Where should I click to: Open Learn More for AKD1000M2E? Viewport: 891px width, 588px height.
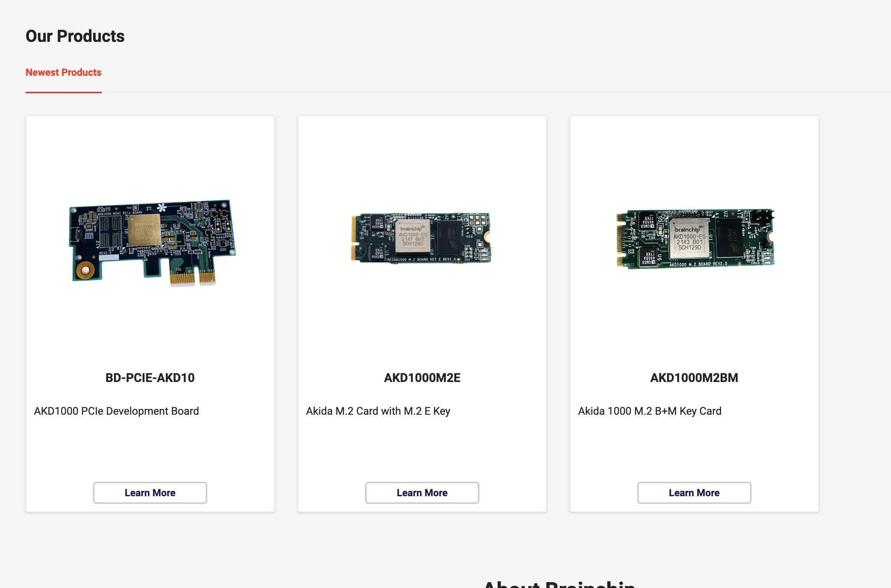[x=422, y=493]
